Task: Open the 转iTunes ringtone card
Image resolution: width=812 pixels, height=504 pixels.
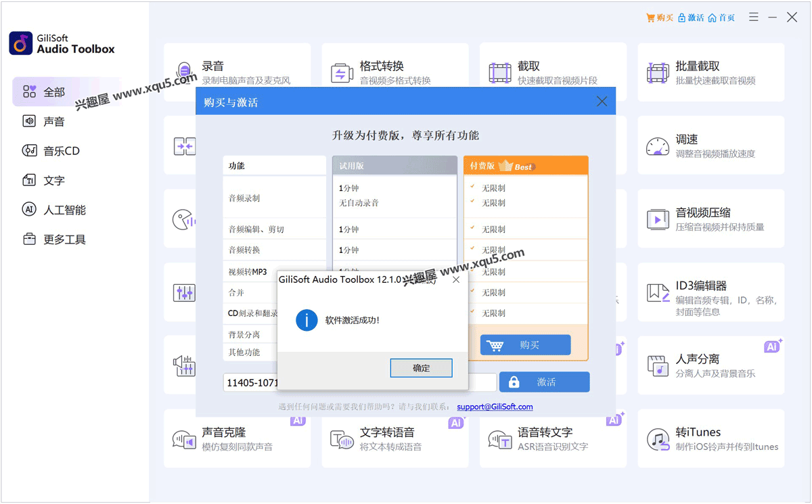Action: 711,438
